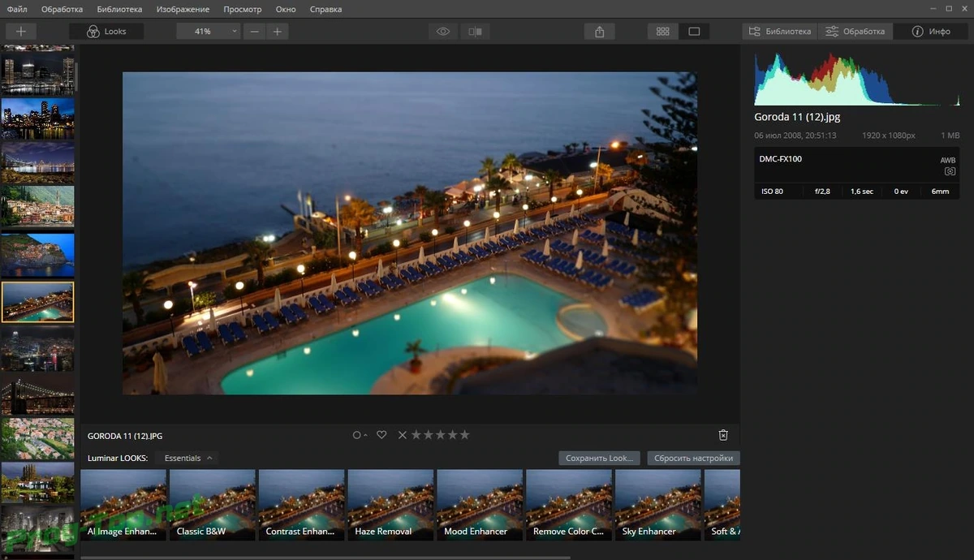Click the main pool photo preview
Image resolution: width=974 pixels, height=560 pixels.
click(x=410, y=233)
